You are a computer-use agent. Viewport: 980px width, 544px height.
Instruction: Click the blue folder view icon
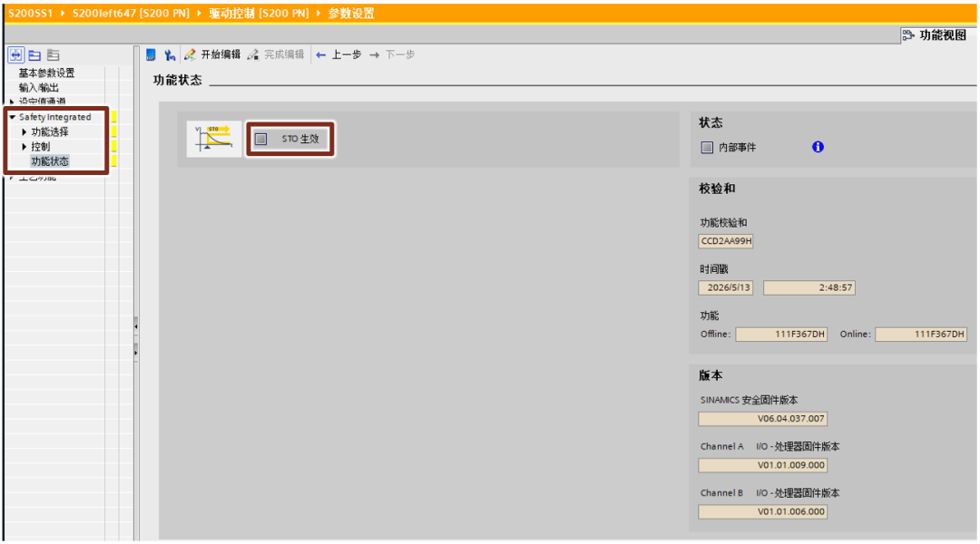tap(34, 55)
